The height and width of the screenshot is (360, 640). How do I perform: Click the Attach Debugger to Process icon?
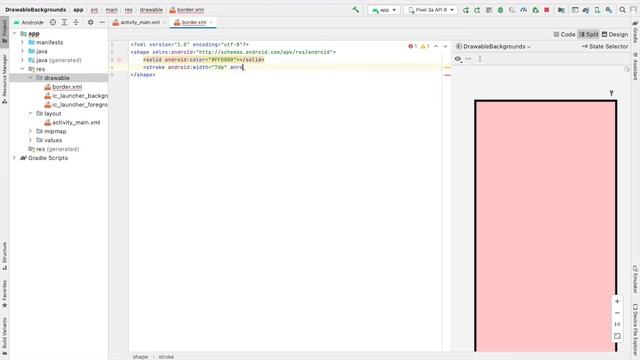536,10
